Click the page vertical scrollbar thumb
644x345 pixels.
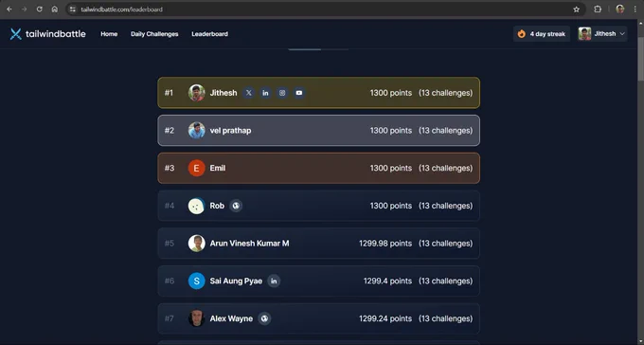pyautogui.click(x=640, y=59)
